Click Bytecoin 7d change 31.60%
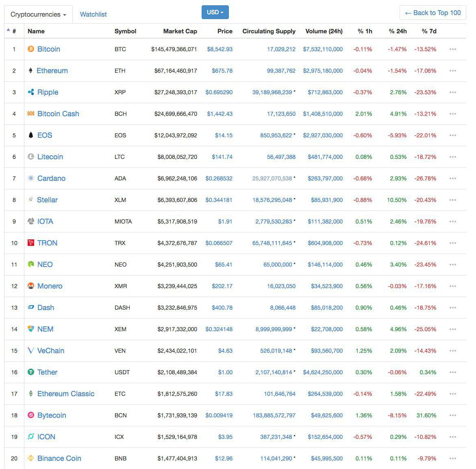Viewport: 476px width, 469px height. 426,415
